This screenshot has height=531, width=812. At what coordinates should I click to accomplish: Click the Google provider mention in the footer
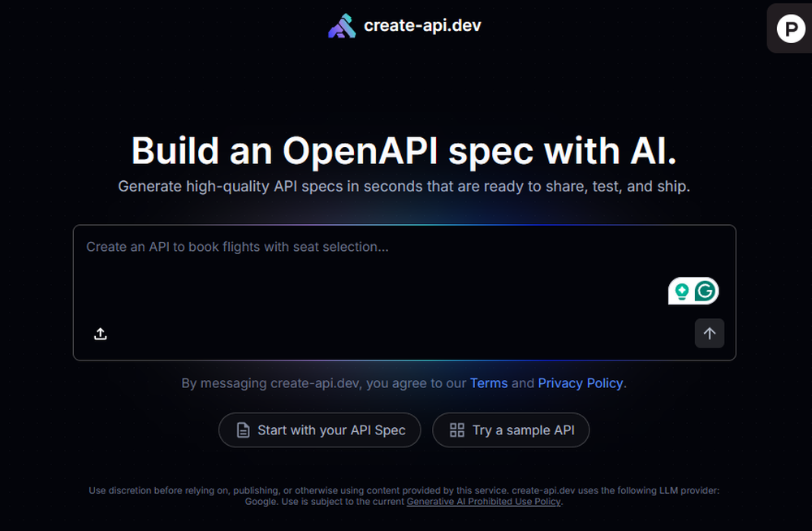[x=258, y=501]
